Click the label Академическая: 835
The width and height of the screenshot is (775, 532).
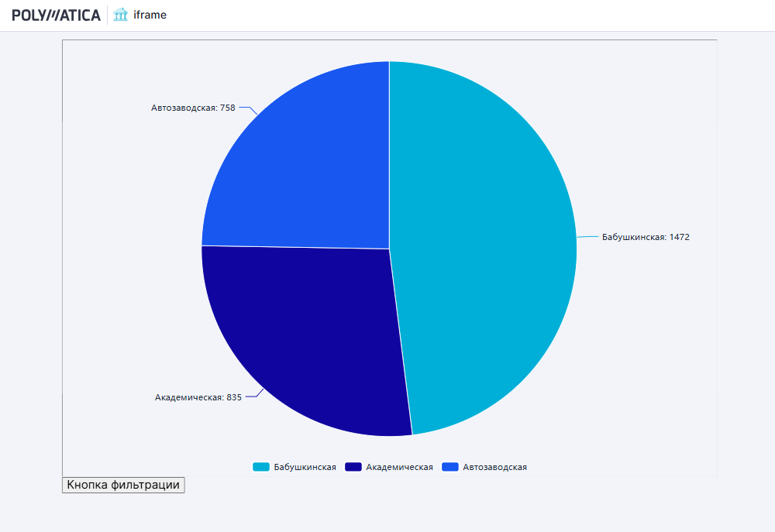pos(198,397)
